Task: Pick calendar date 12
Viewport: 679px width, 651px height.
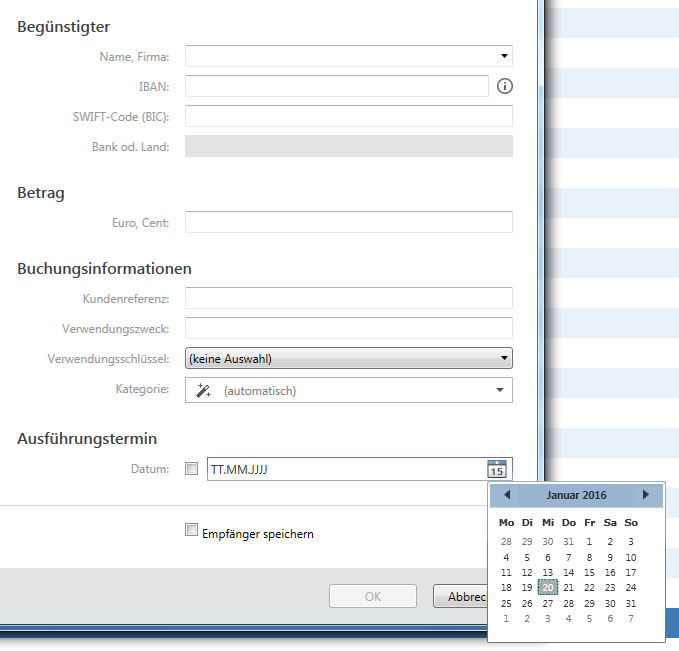Action: tap(527, 573)
